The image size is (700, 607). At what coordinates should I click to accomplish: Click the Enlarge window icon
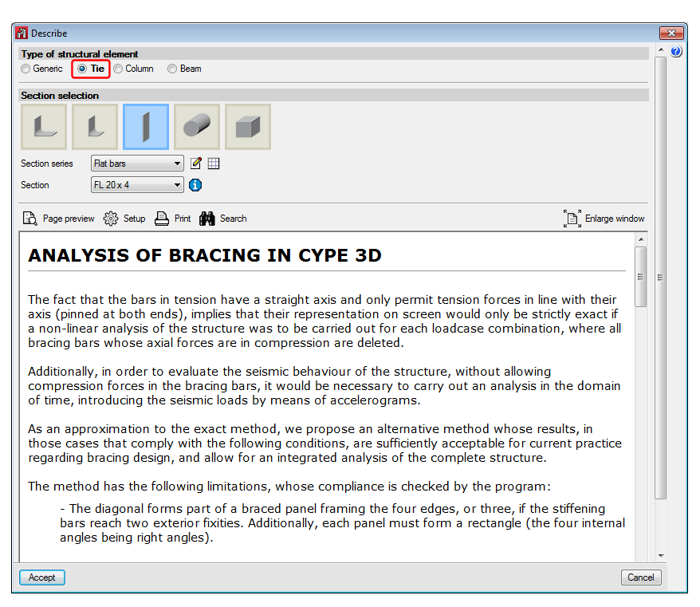pyautogui.click(x=572, y=219)
